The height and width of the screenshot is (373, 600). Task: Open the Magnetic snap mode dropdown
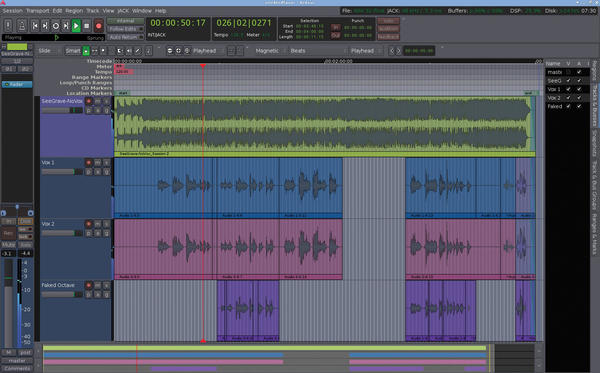[x=269, y=50]
